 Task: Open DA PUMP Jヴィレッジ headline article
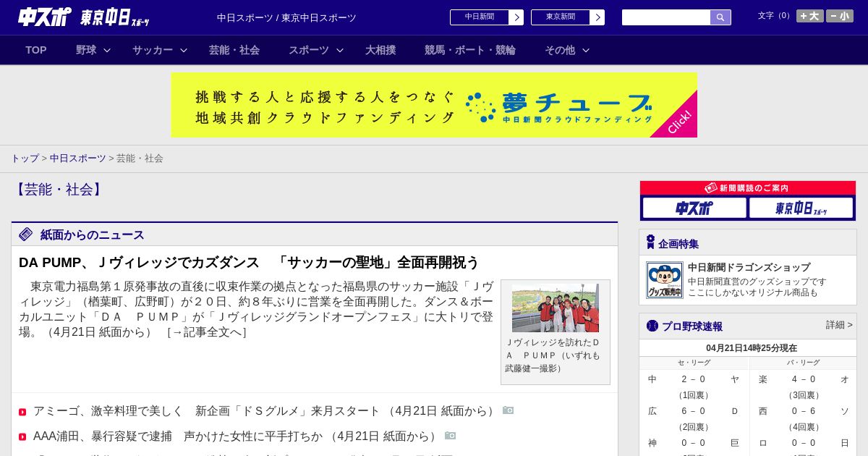(249, 262)
